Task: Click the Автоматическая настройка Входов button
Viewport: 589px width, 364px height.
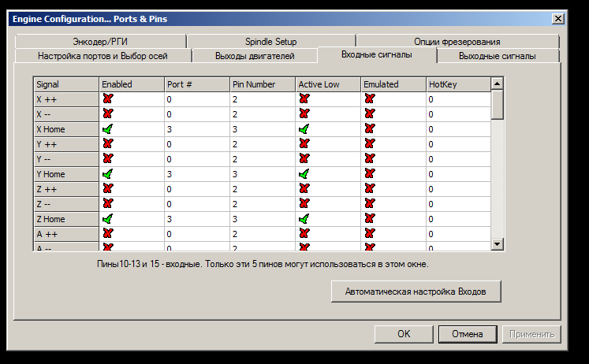Action: tap(416, 292)
